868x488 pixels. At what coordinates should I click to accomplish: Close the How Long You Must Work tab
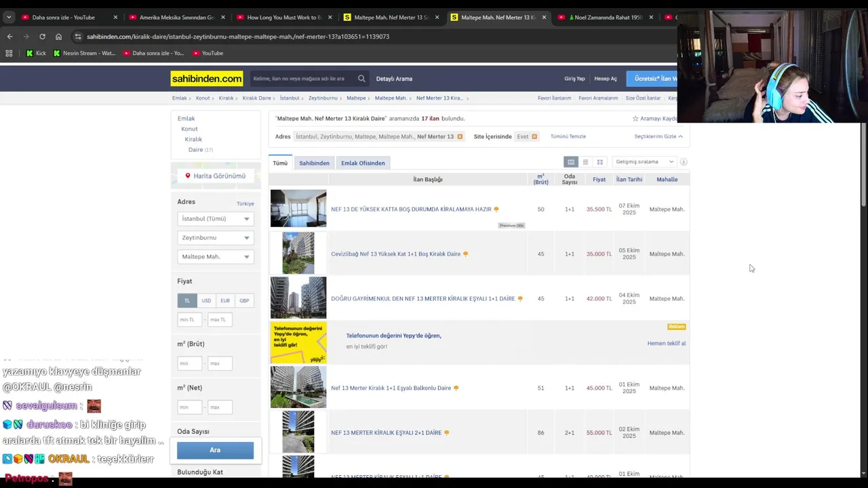click(330, 17)
